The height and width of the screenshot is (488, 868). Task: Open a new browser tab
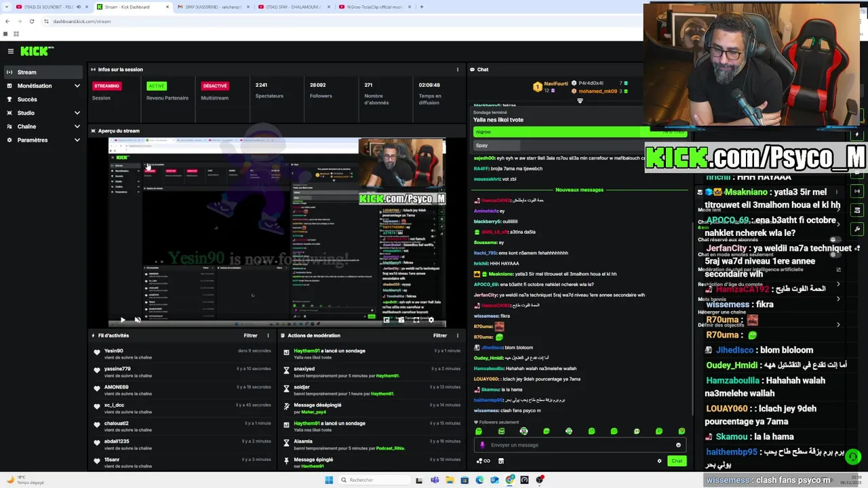[422, 7]
